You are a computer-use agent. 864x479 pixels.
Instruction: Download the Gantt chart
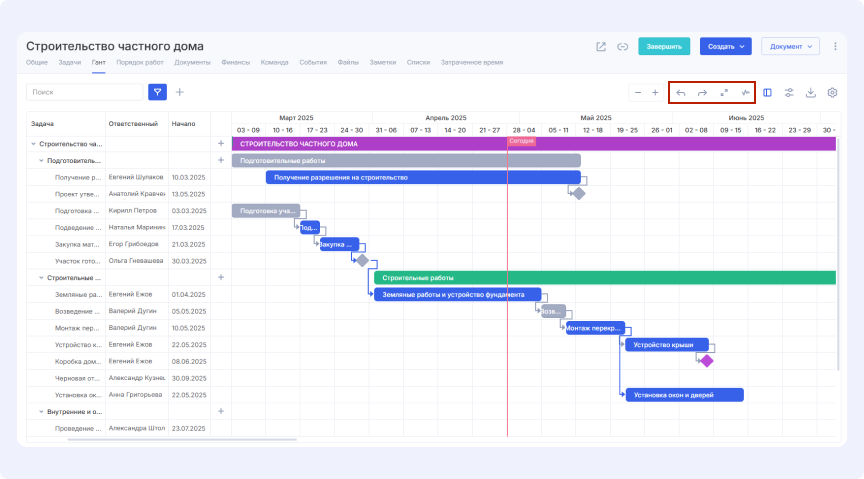coord(811,93)
